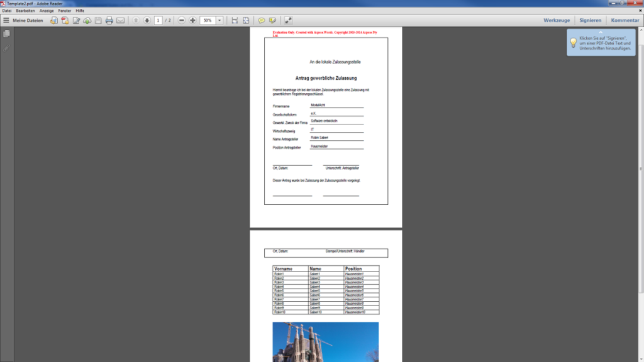
Task: Click the open file icon in toolbar
Action: [x=54, y=20]
